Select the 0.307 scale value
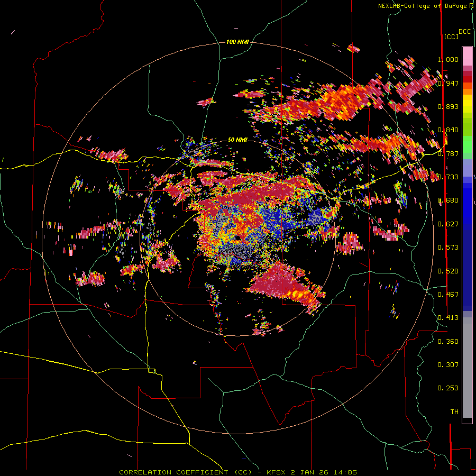This screenshot has width=476, height=476. coord(448,364)
